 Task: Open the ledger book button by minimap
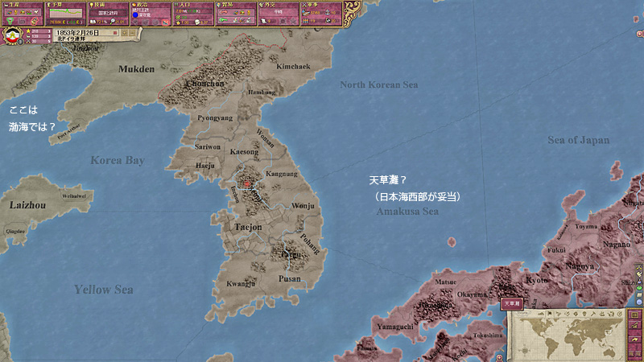coord(635,315)
